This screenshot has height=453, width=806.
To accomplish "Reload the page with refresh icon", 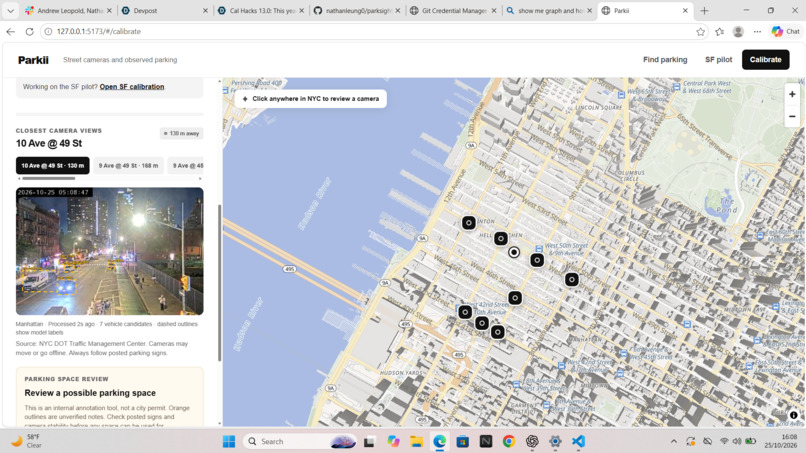I will click(30, 31).
